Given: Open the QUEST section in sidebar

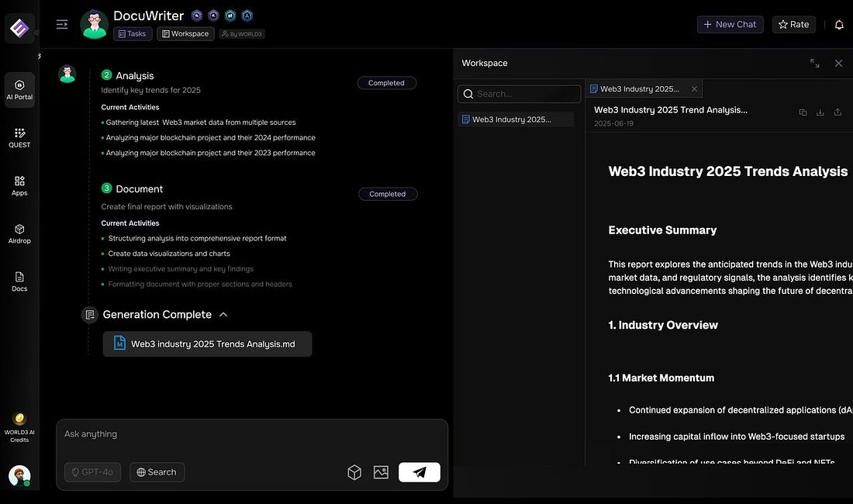Looking at the screenshot, I should click(x=19, y=137).
